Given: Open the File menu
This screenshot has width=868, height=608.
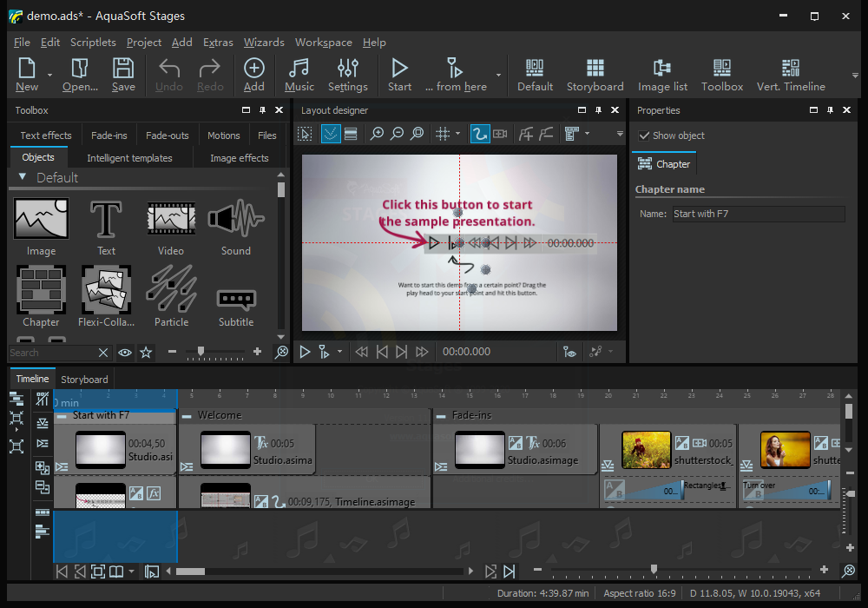Looking at the screenshot, I should click(22, 42).
